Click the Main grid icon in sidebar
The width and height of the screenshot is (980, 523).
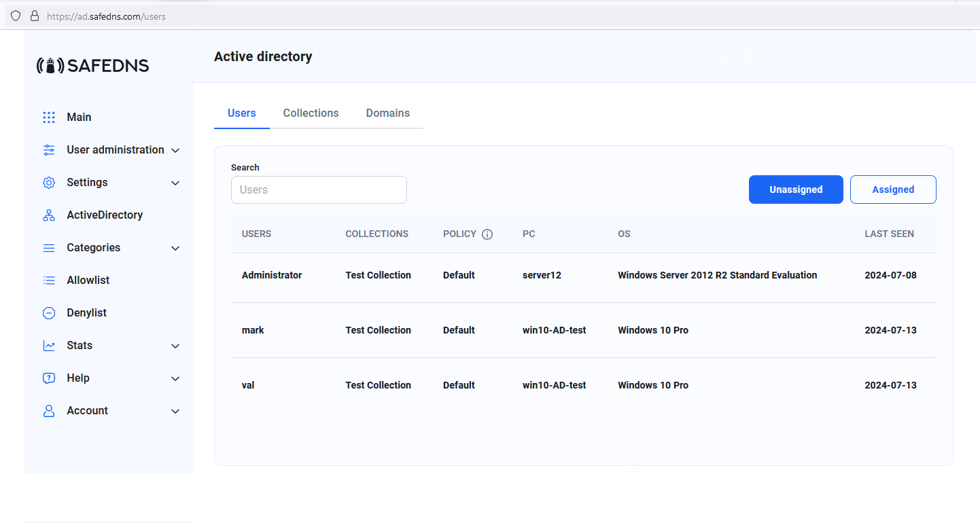click(x=49, y=118)
